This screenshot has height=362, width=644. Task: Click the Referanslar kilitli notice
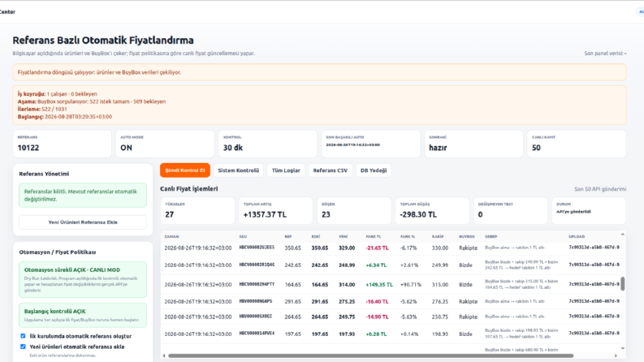click(x=83, y=195)
